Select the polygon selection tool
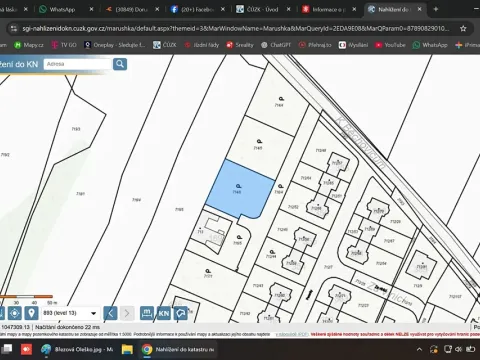Image resolution: width=480 pixels, height=360 pixels. coord(180,313)
